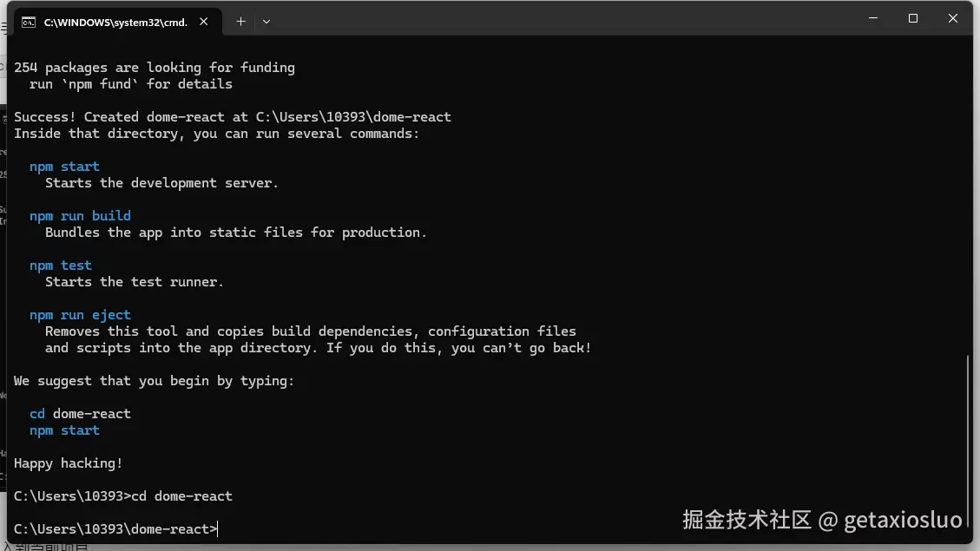The image size is (980, 551).
Task: Expand the new tab profile dropdown
Action: [x=266, y=21]
